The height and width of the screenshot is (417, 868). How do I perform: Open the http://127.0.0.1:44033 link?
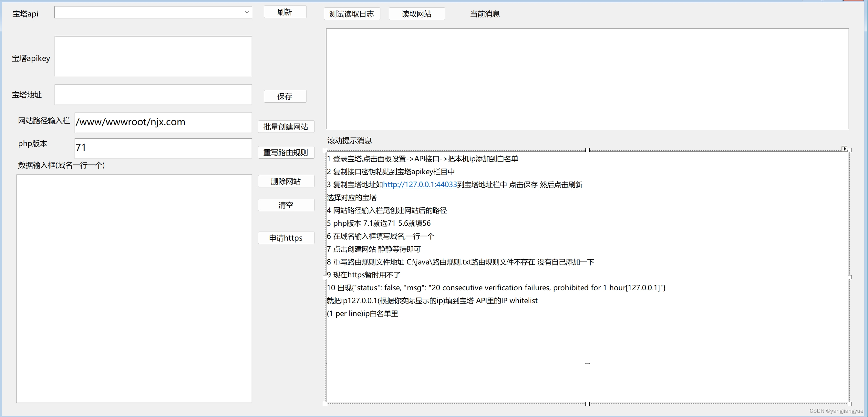click(x=420, y=184)
